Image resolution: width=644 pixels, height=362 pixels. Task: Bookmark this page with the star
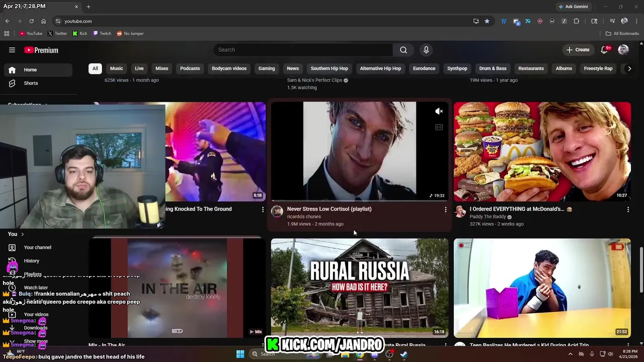pos(487,21)
